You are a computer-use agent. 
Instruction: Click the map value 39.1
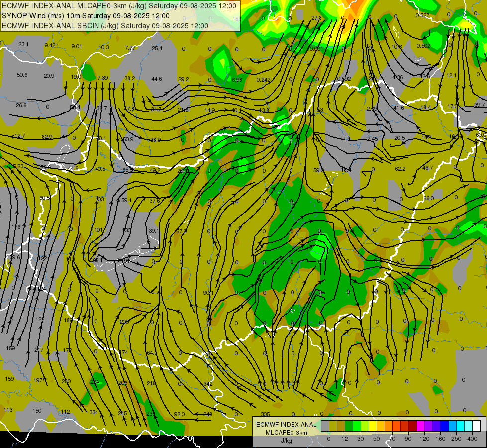click(154, 230)
